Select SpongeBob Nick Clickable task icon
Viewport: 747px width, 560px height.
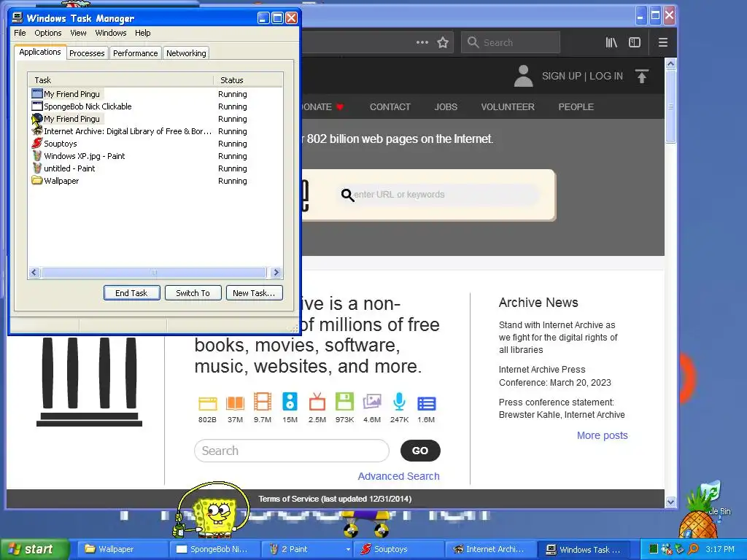coord(37,106)
